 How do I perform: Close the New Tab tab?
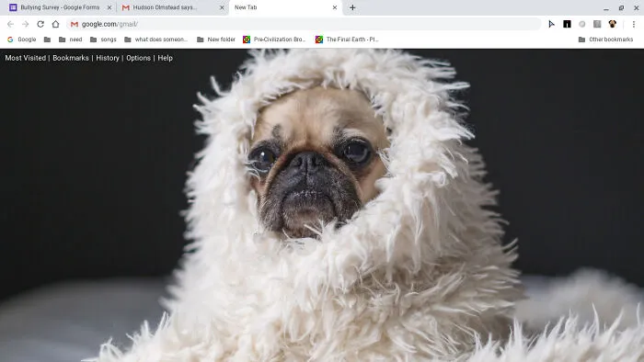[x=334, y=7]
